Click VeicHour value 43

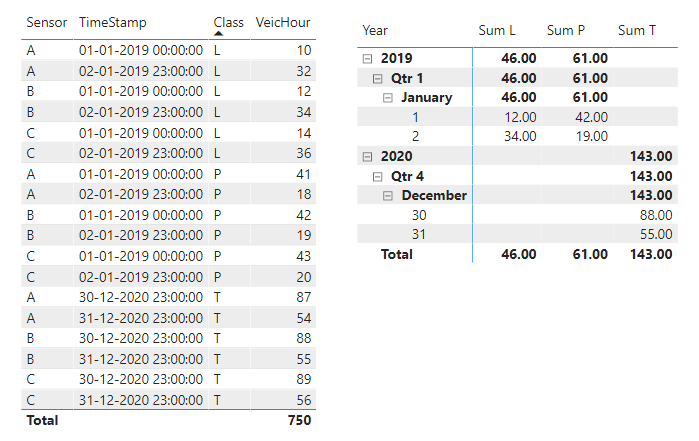[304, 256]
